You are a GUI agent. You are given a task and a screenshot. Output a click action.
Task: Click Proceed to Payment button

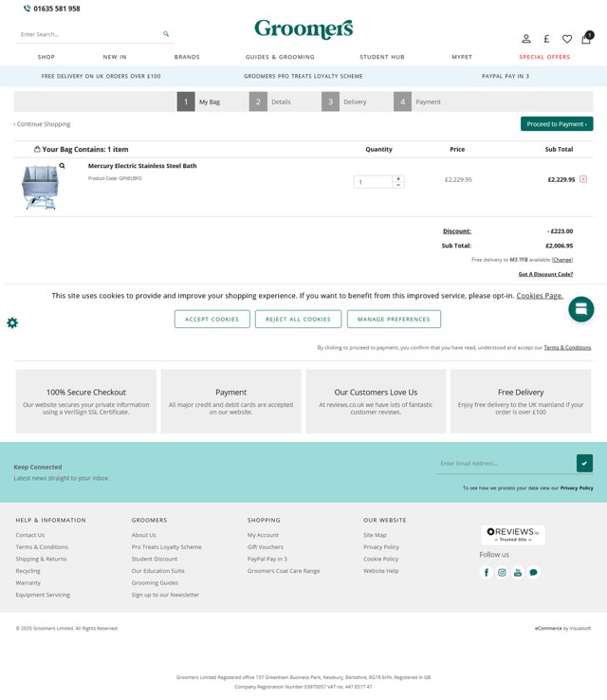[x=557, y=124]
